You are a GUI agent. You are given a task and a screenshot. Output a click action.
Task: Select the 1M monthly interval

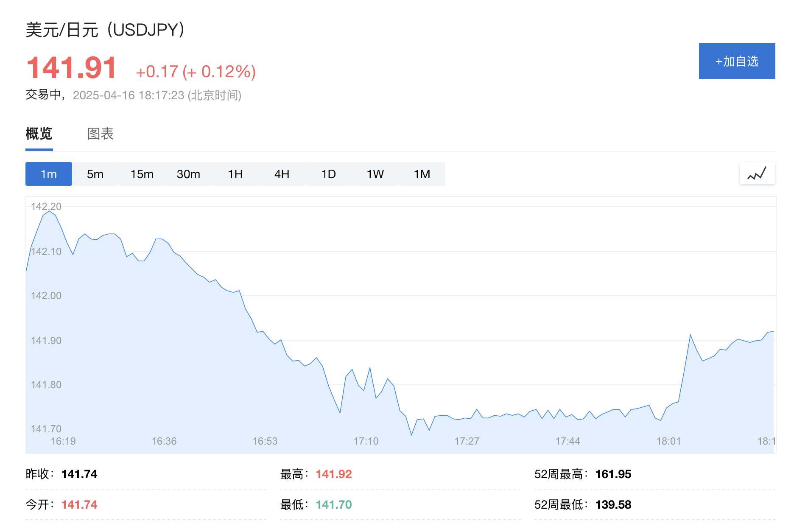point(422,174)
